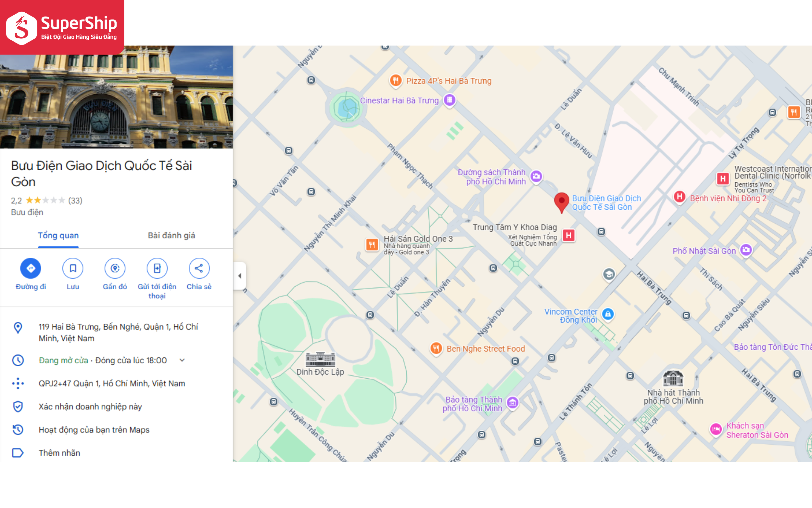Open the Bài đánh giá reviews tab

tap(171, 235)
